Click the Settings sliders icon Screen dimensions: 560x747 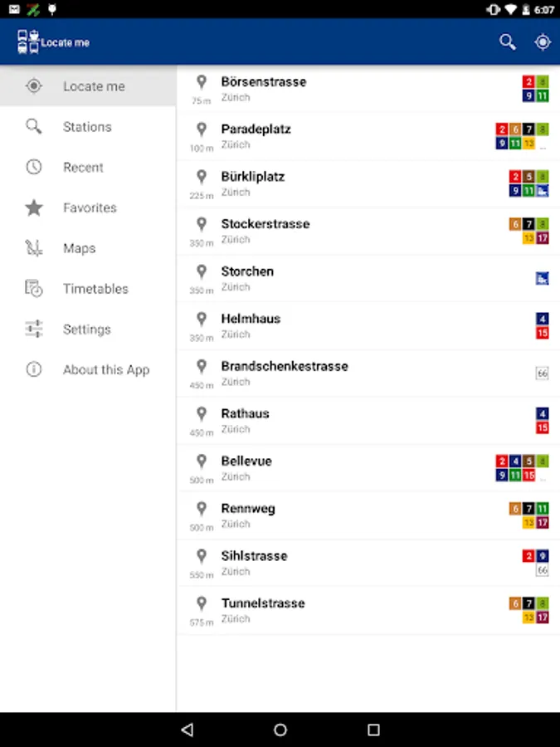[34, 330]
